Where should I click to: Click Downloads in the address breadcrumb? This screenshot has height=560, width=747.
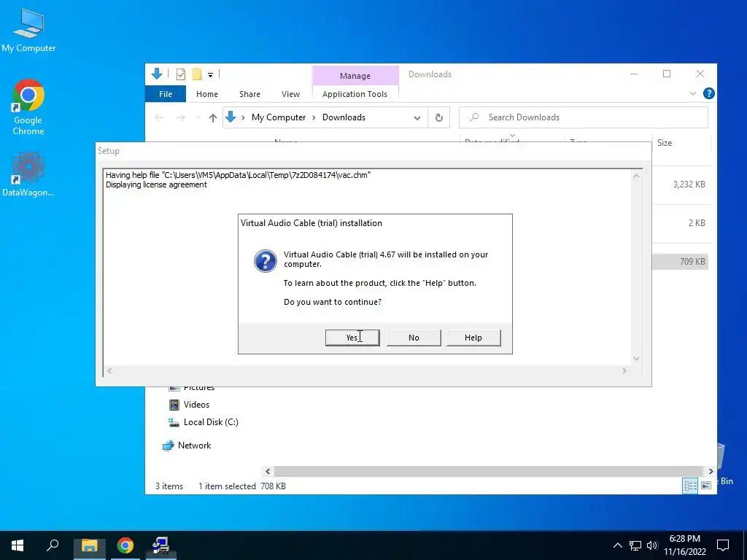tap(344, 117)
